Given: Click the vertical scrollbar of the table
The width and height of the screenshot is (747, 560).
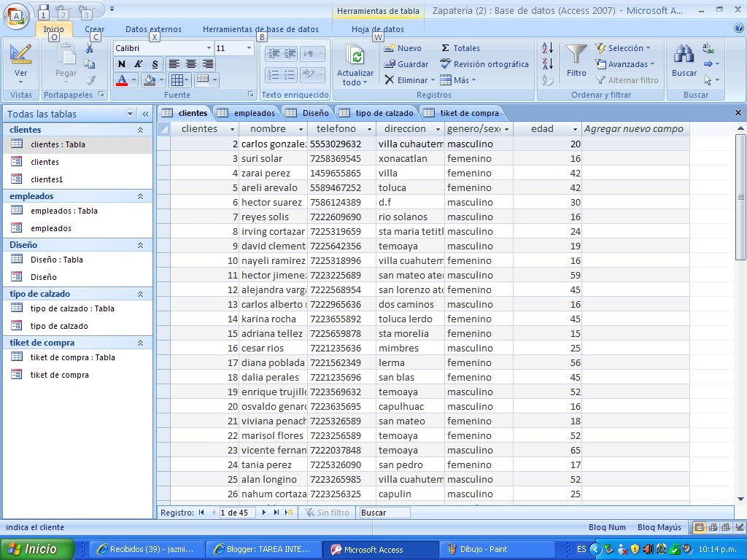Looking at the screenshot, I should 740,198.
